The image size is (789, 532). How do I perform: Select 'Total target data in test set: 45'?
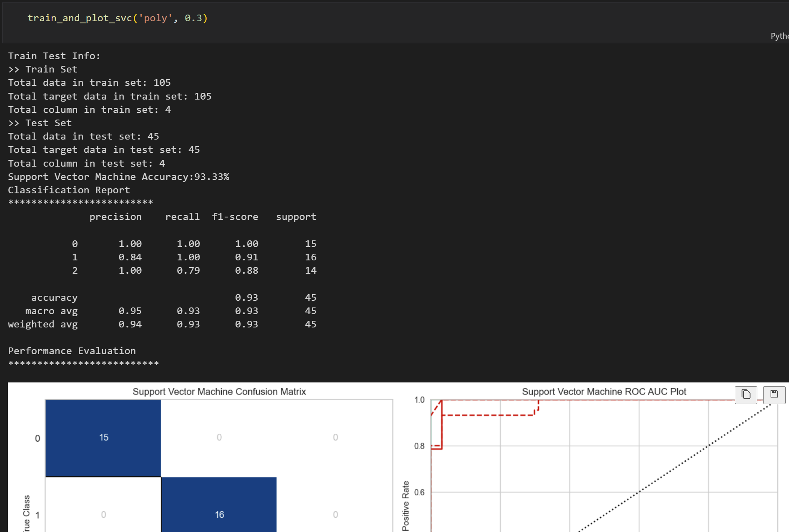[104, 150]
